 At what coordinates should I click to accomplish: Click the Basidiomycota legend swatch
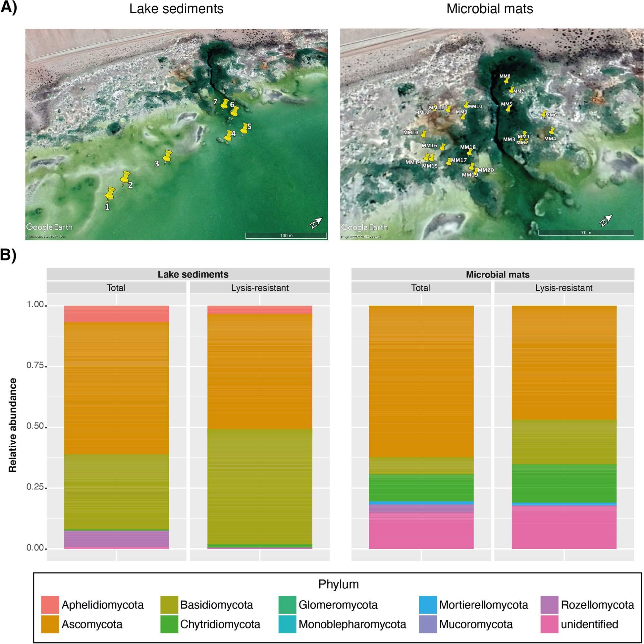[169, 605]
